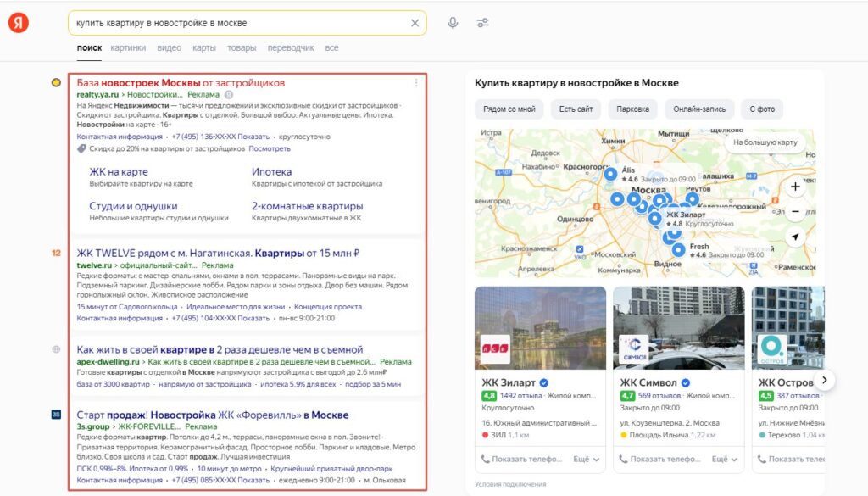Open the Концепция проекта link
The image size is (868, 496).
328,307
